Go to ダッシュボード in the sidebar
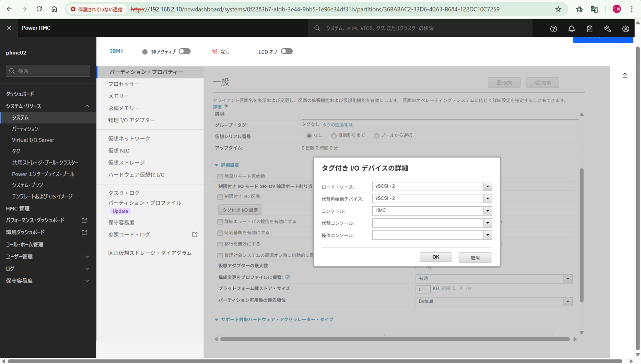Image resolution: width=641 pixels, height=364 pixels. tap(20, 94)
